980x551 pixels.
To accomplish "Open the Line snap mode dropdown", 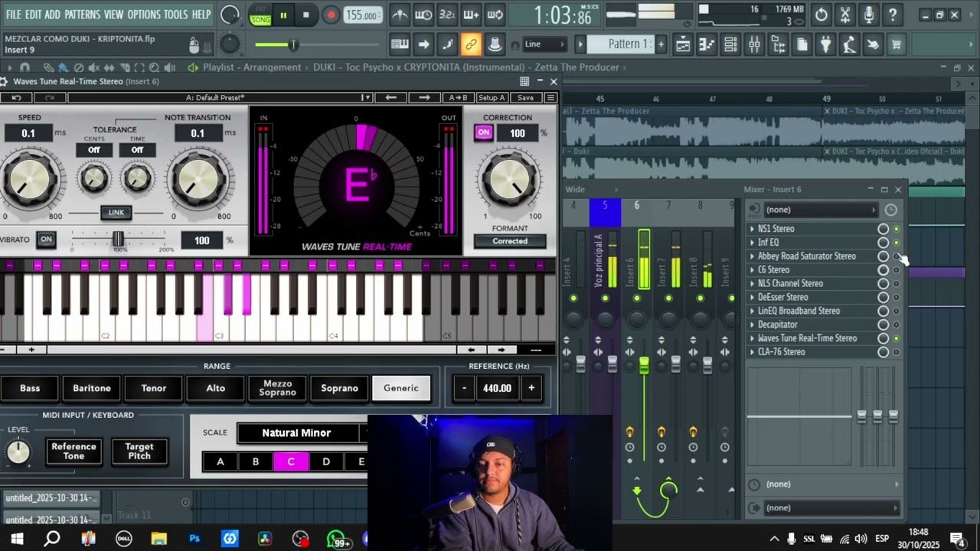I will 544,44.
